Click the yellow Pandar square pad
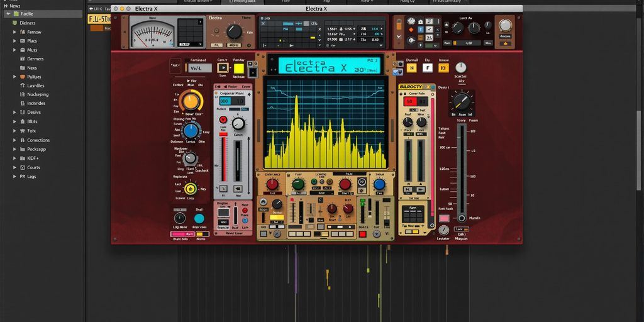This screenshot has height=322, width=644. click(x=239, y=68)
